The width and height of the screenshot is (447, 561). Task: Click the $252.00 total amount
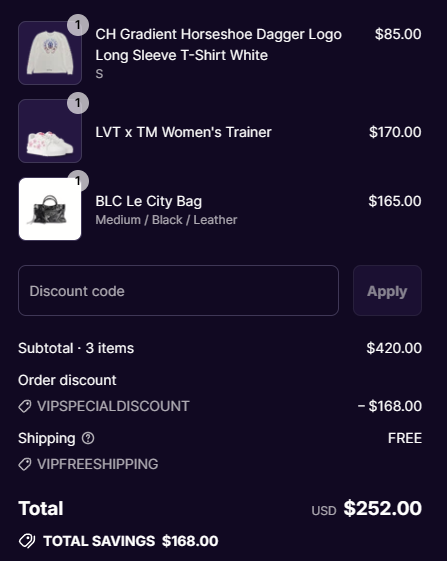[383, 508]
